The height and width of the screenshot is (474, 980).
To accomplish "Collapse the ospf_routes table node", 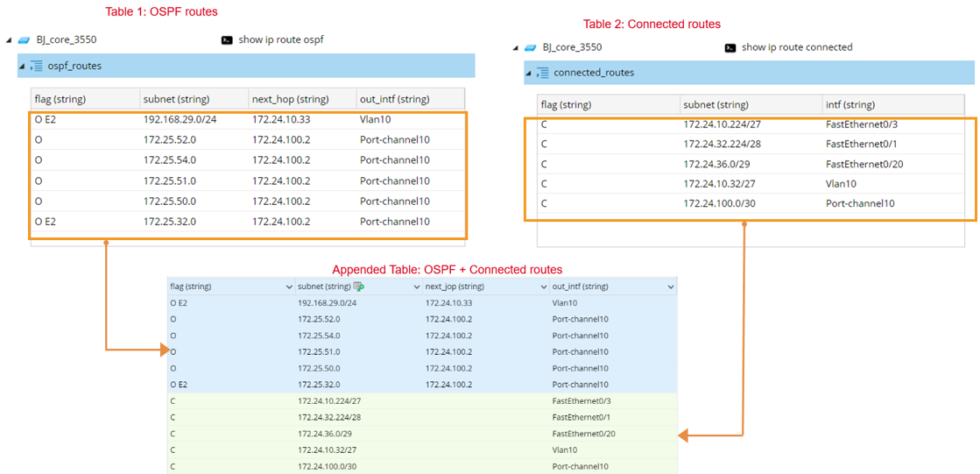I will point(22,66).
